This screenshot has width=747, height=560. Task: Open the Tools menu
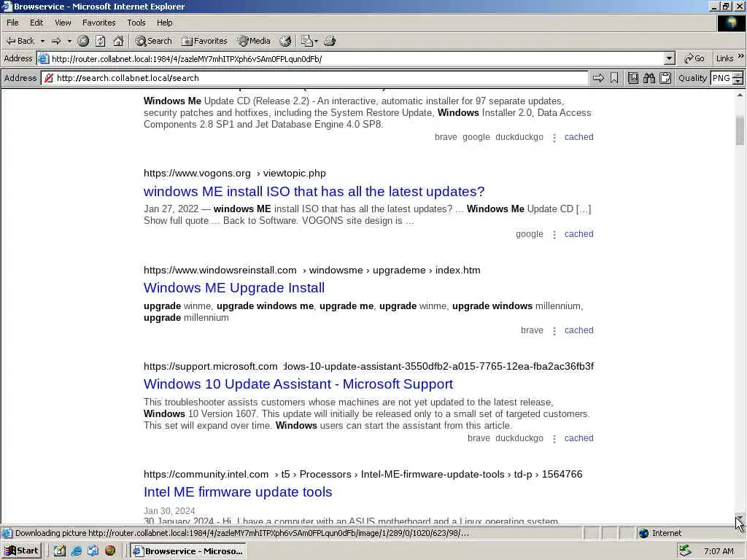[x=136, y=23]
